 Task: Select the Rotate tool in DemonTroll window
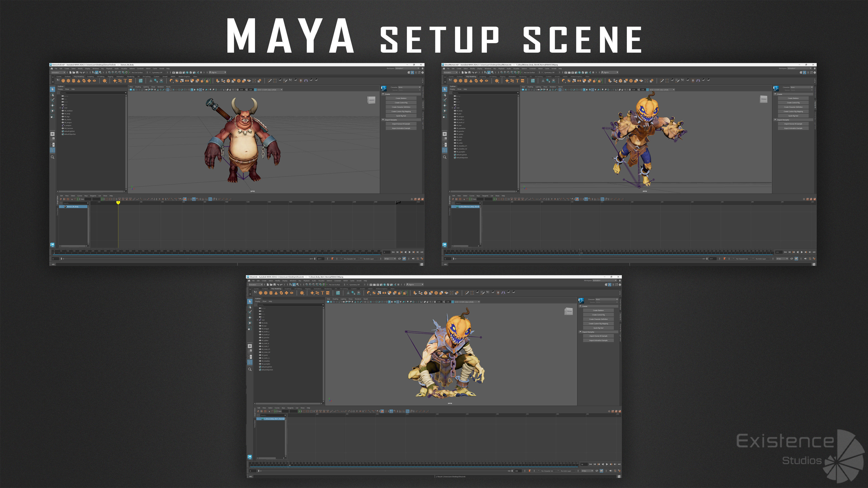[53, 111]
